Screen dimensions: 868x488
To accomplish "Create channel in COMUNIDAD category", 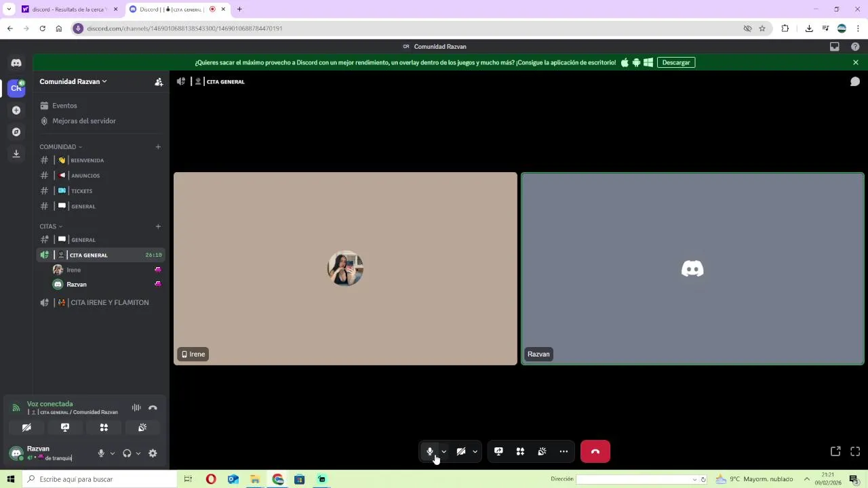I will click(x=158, y=147).
